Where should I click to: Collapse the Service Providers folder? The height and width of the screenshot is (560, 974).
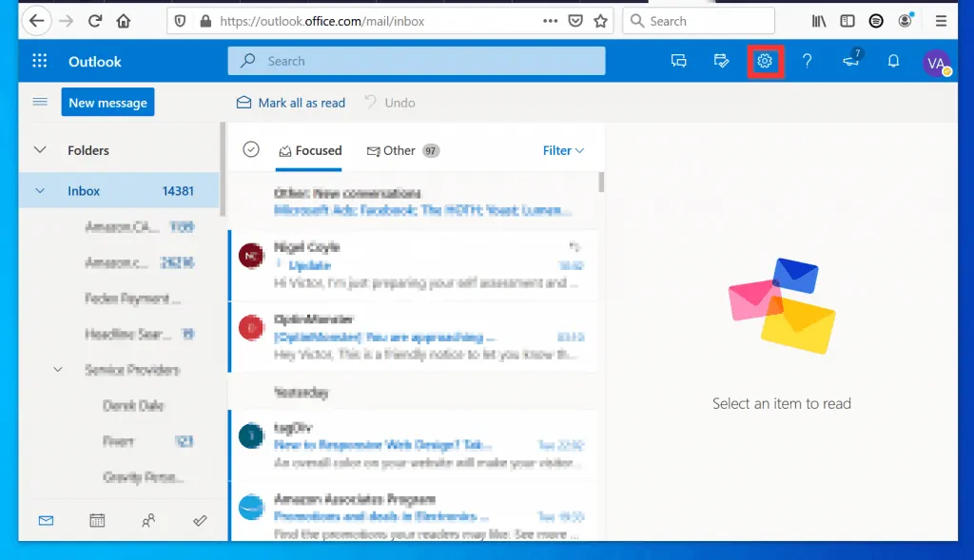click(57, 370)
